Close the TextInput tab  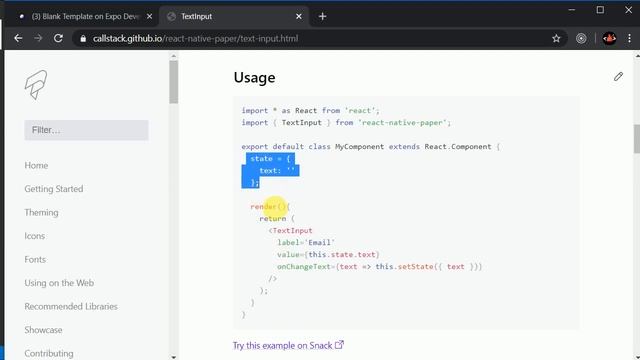299,16
